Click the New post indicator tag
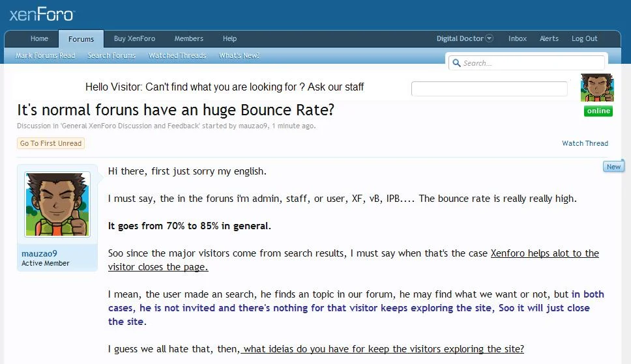 tap(613, 167)
